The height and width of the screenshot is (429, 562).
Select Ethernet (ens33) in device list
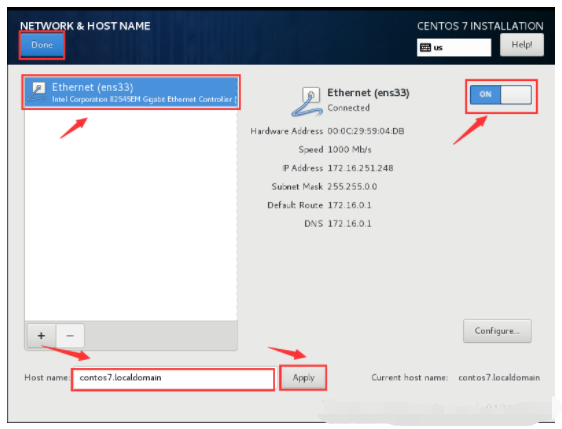[x=131, y=92]
